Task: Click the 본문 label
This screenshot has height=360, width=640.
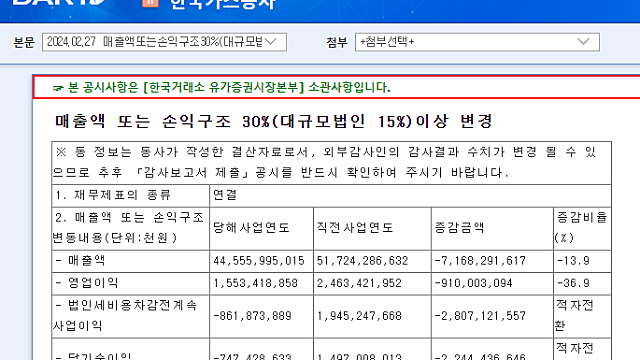Action: pyautogui.click(x=24, y=42)
